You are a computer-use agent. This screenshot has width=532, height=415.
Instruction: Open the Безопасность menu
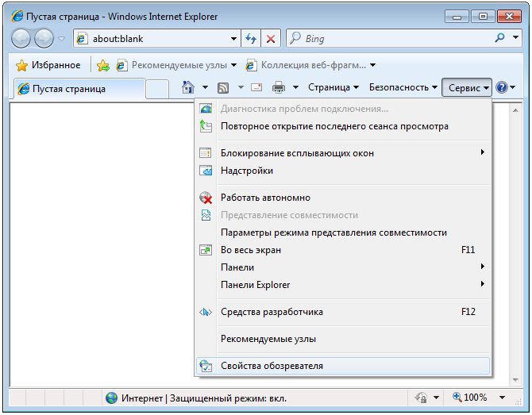pos(403,87)
